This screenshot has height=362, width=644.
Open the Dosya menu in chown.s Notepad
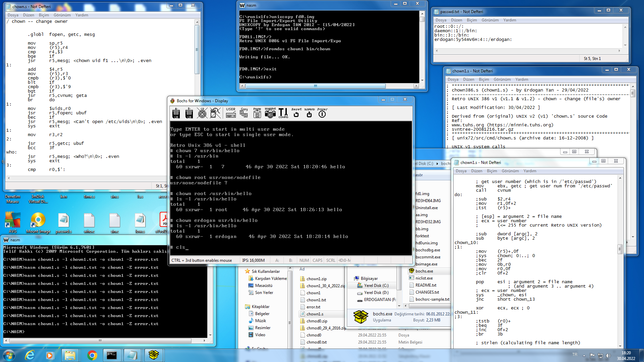pyautogui.click(x=13, y=15)
